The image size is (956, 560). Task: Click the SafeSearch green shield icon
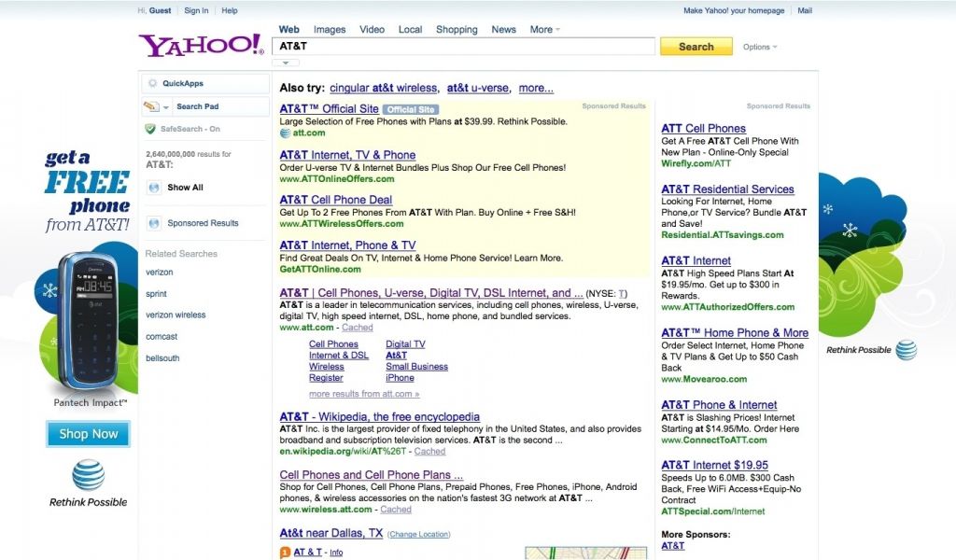(x=150, y=129)
